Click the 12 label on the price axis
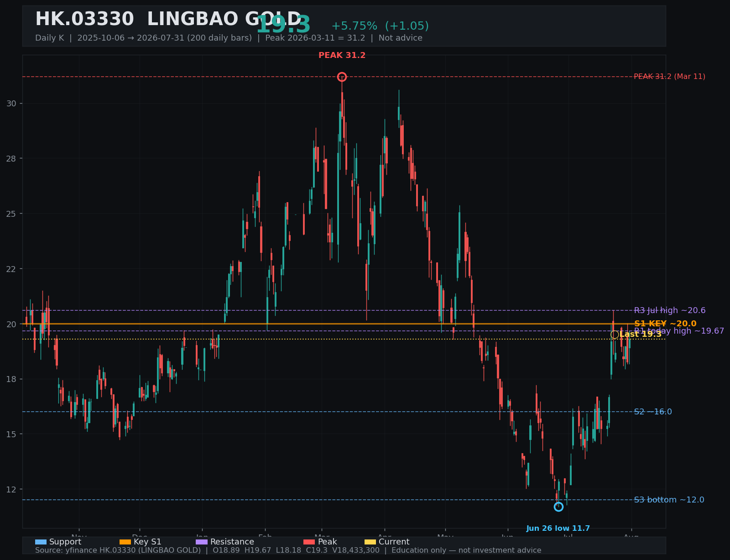This screenshot has height=560, width=730. coord(11,489)
